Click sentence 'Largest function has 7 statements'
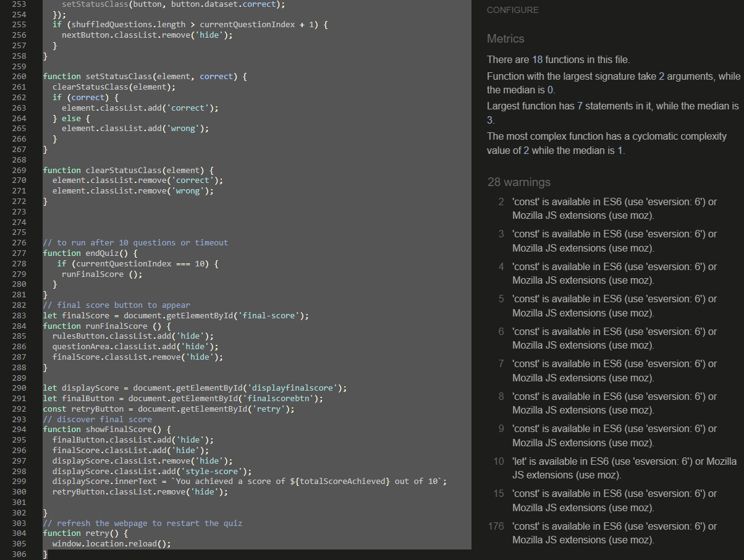Viewport: 744px width, 560px height. pyautogui.click(x=613, y=113)
